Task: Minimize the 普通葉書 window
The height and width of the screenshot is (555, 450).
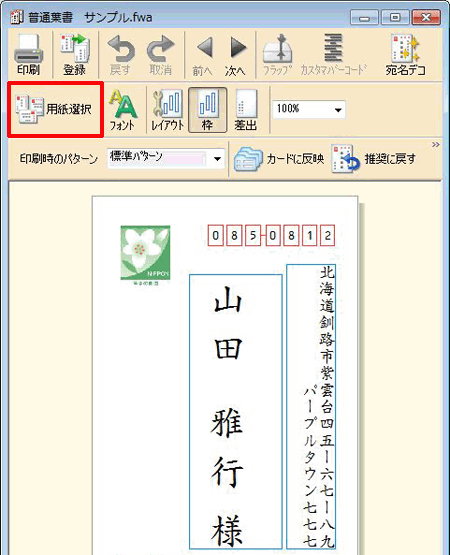Action: point(364,17)
